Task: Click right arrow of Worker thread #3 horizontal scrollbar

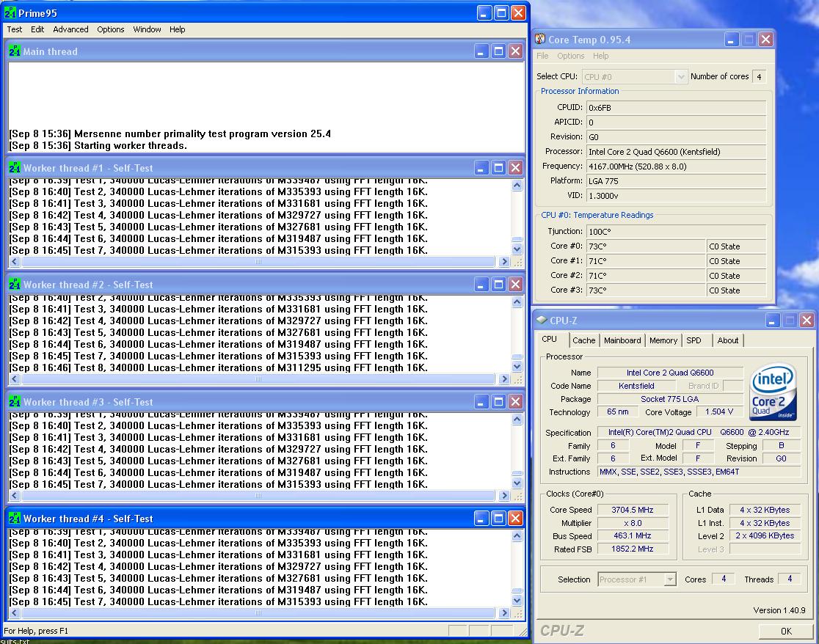Action: (x=504, y=496)
